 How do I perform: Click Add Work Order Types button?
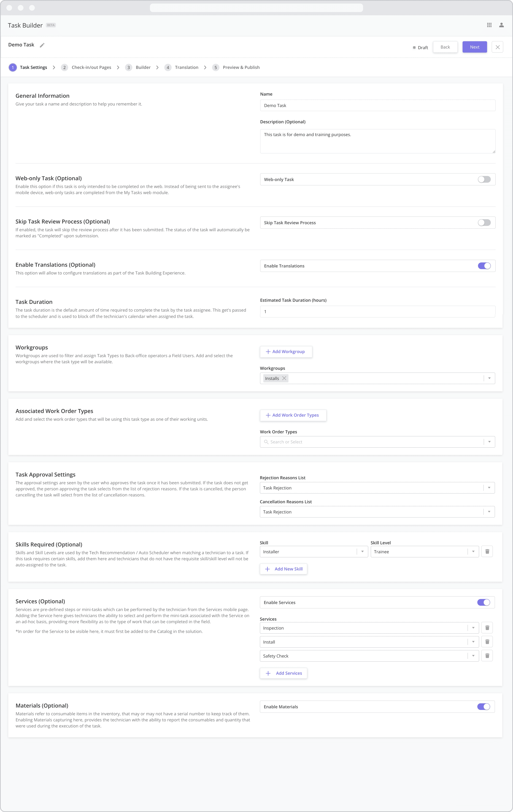(293, 415)
